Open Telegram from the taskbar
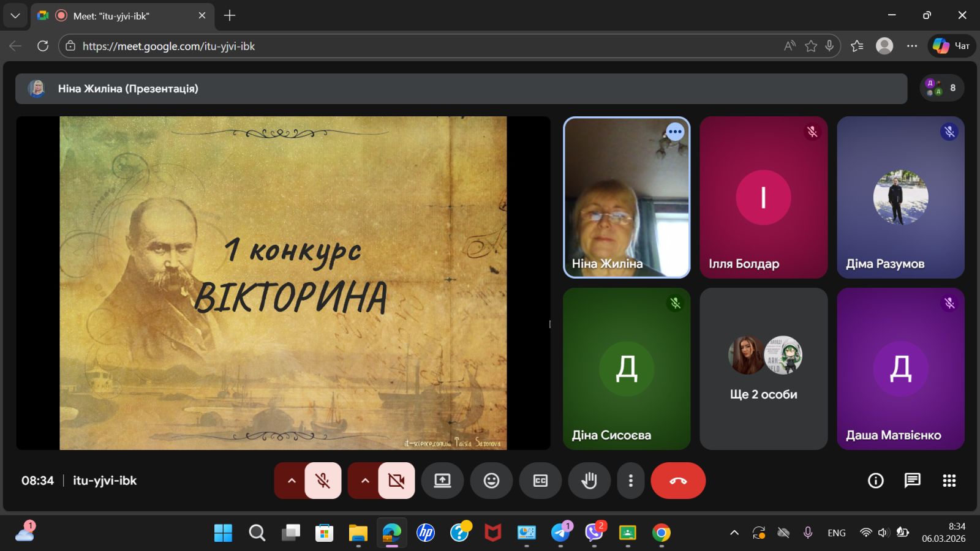Viewport: 980px width, 551px height. tap(560, 533)
